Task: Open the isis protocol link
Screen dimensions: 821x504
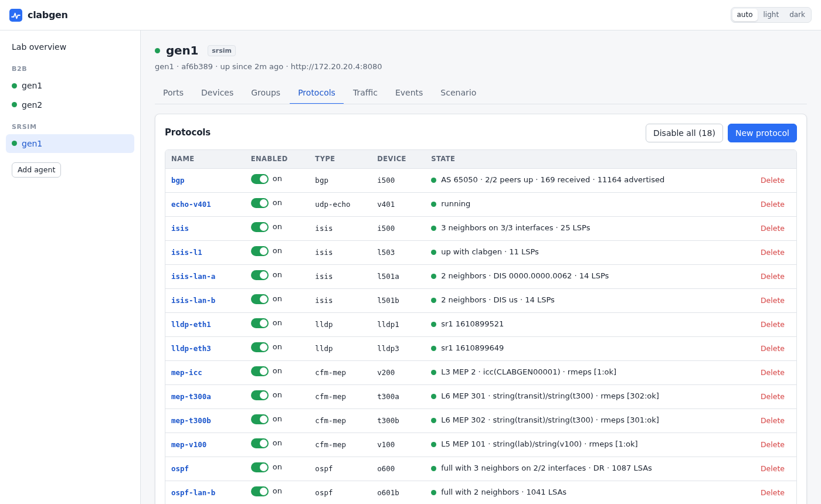Action: pos(180,229)
